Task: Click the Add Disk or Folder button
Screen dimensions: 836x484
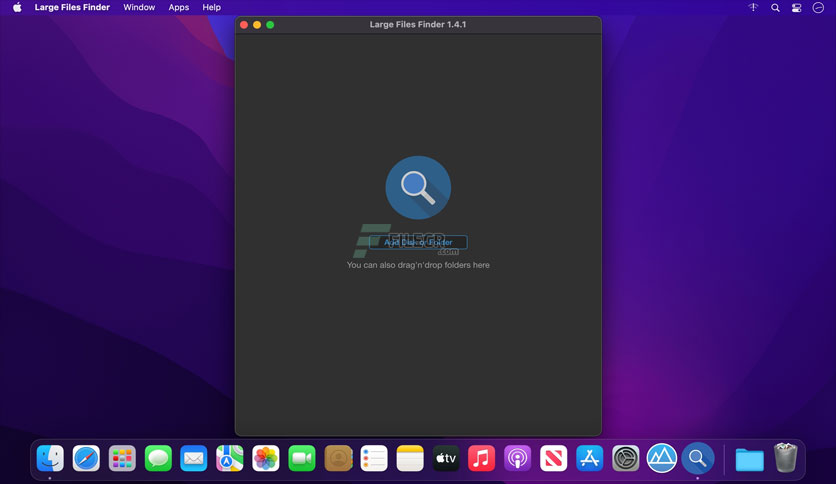Action: pyautogui.click(x=418, y=242)
